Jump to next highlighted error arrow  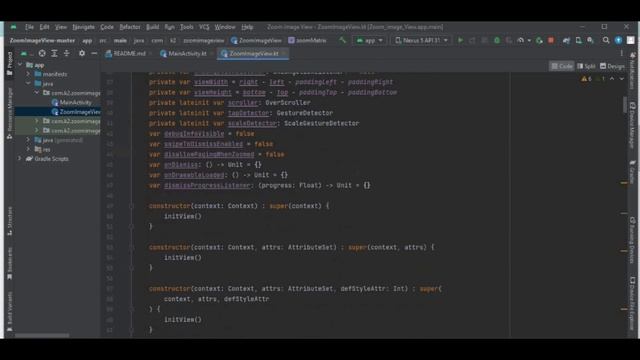click(621, 79)
